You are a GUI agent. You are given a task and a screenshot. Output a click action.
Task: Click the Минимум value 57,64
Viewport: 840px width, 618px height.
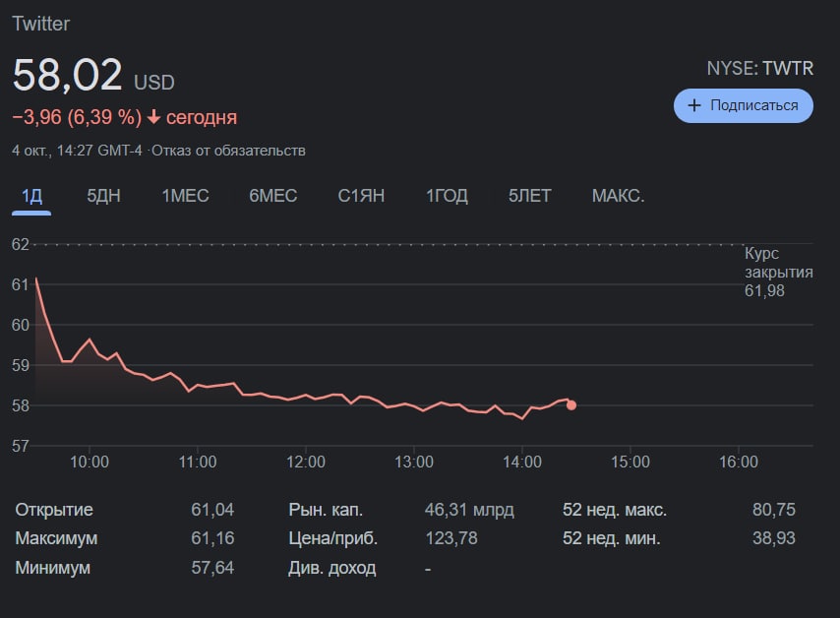point(212,567)
